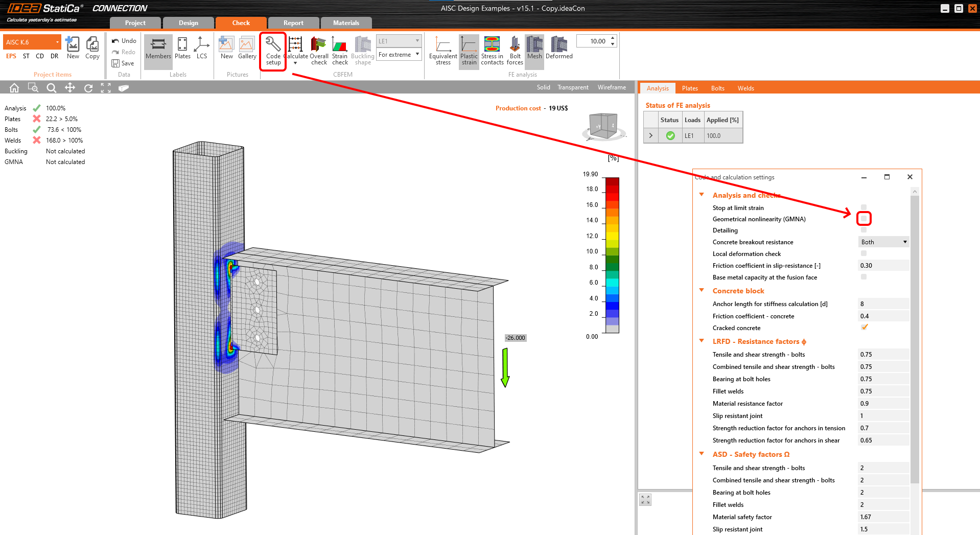The image size is (980, 535).
Task: Show Equivalent stress results
Action: coord(442,51)
